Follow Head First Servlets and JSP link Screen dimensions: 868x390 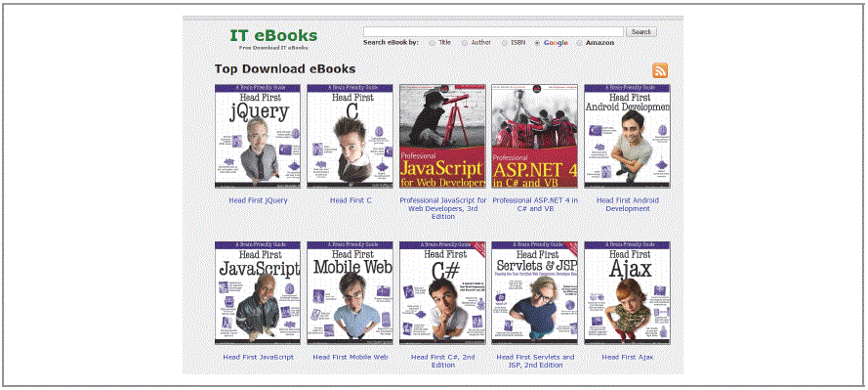(535, 362)
